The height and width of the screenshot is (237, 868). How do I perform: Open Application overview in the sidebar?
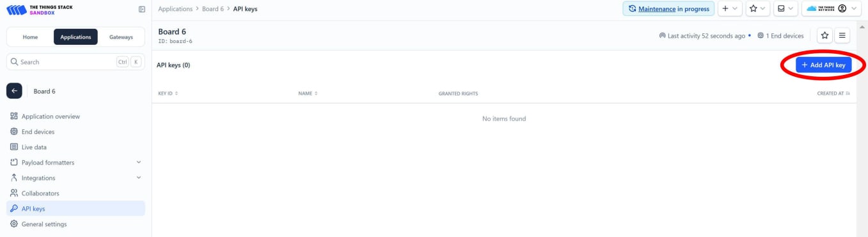(75, 117)
